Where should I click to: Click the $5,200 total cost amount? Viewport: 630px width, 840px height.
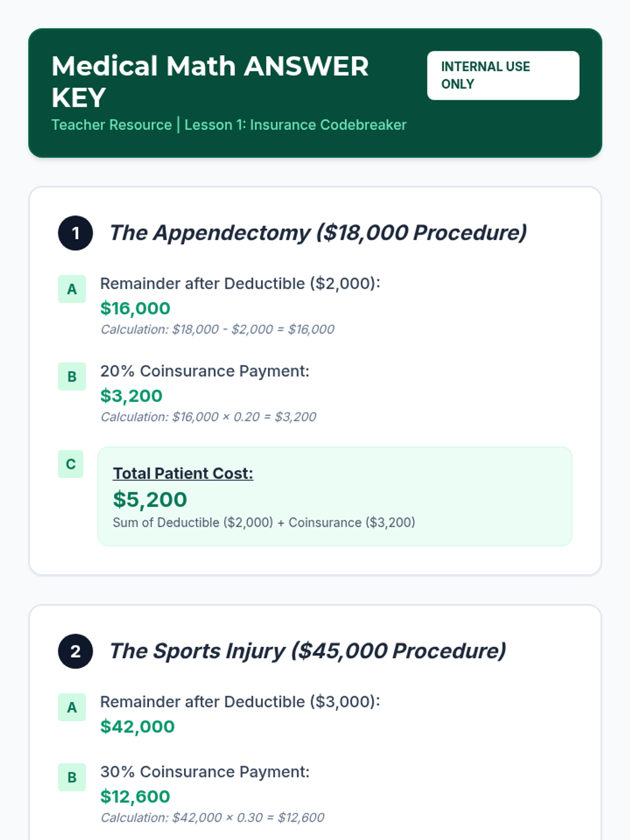(150, 500)
